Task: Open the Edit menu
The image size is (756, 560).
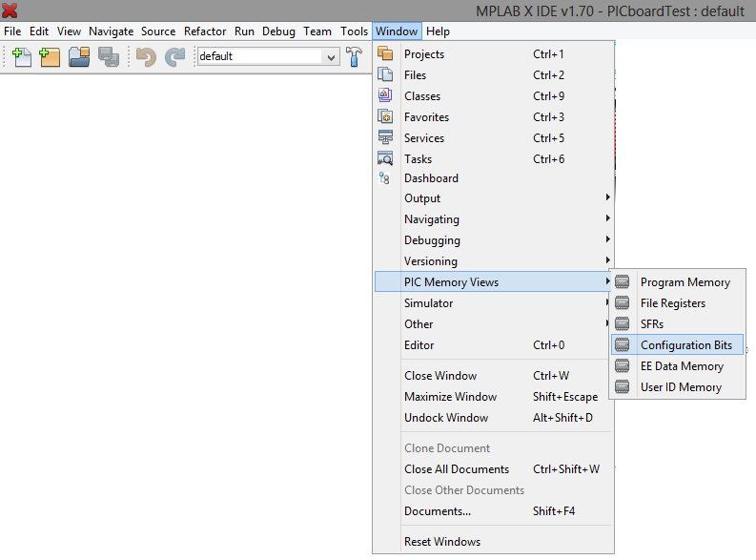Action: (x=38, y=31)
